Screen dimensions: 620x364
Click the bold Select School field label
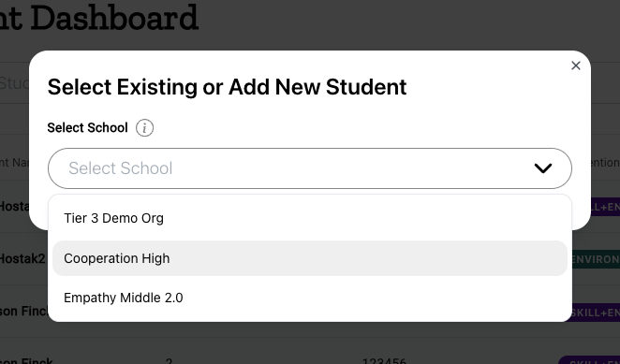[x=87, y=127]
